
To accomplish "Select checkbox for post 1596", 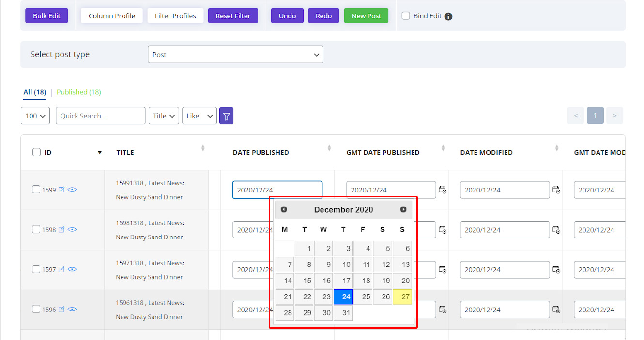I will [36, 309].
